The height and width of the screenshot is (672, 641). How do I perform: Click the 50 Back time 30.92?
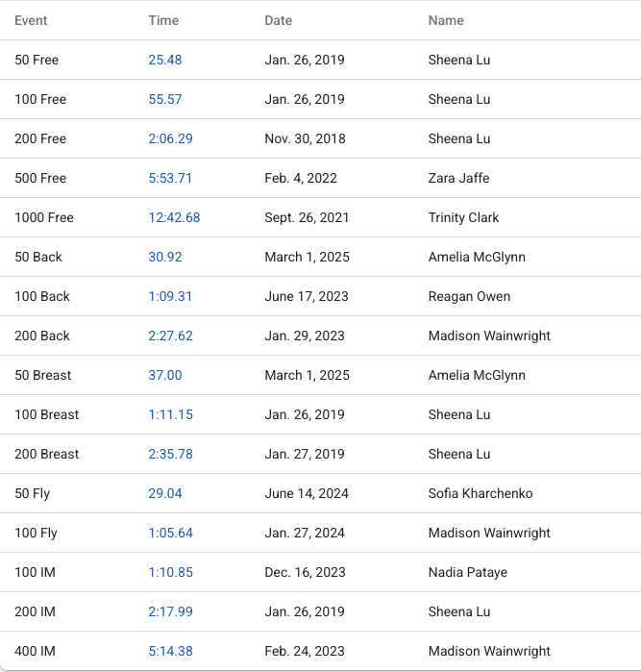(x=165, y=257)
